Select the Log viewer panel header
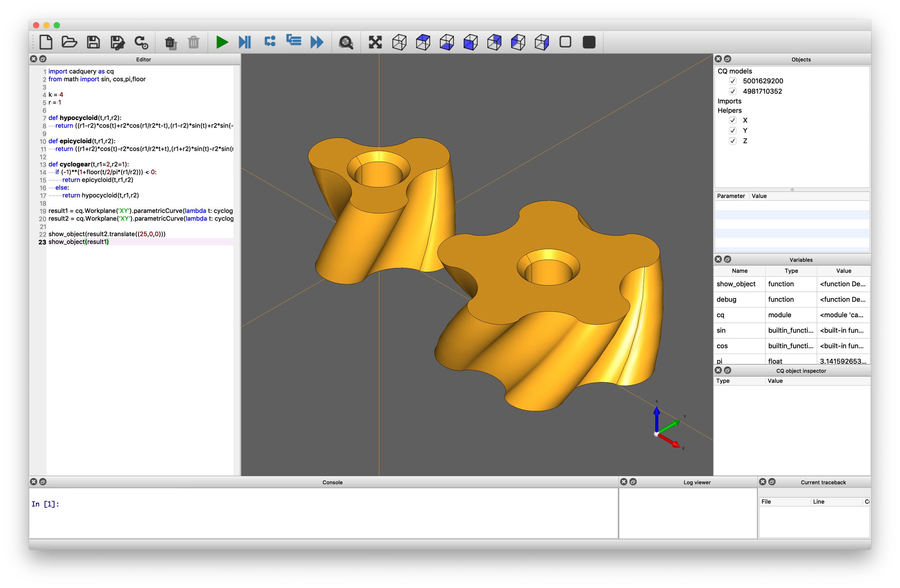Viewport: 900px width, 588px height. pyautogui.click(x=697, y=482)
